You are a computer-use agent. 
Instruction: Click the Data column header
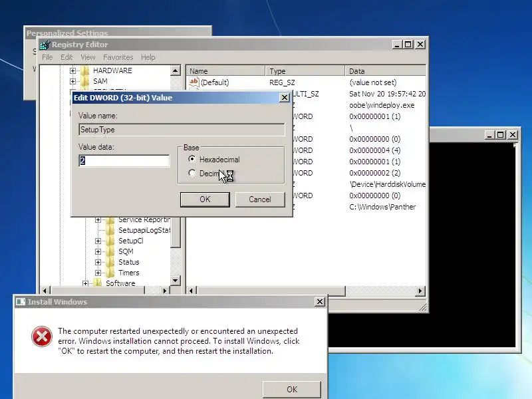click(386, 71)
